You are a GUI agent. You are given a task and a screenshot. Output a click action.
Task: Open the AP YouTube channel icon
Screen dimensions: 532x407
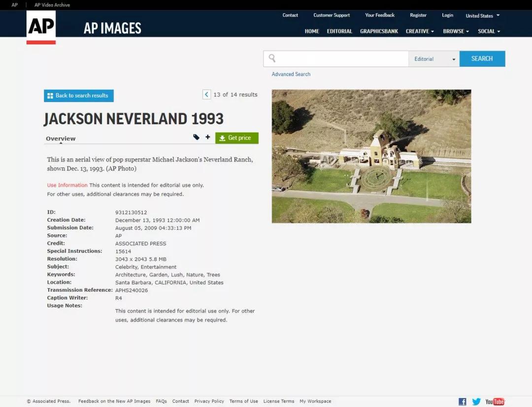[x=495, y=402]
